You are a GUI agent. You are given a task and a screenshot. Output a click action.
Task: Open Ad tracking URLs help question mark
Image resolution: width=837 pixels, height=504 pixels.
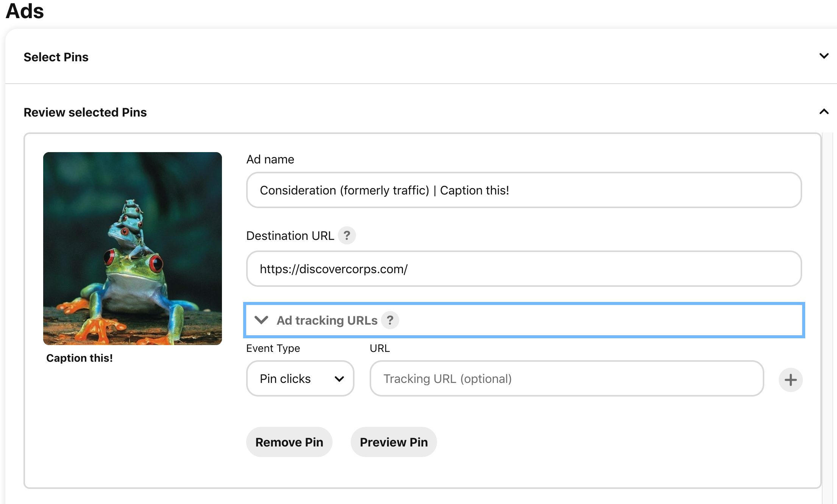click(x=390, y=320)
